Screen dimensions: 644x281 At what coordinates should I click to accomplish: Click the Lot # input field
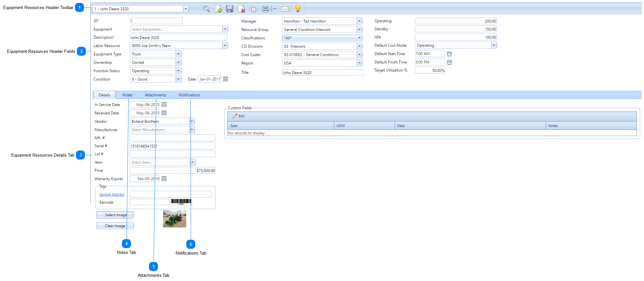click(172, 154)
